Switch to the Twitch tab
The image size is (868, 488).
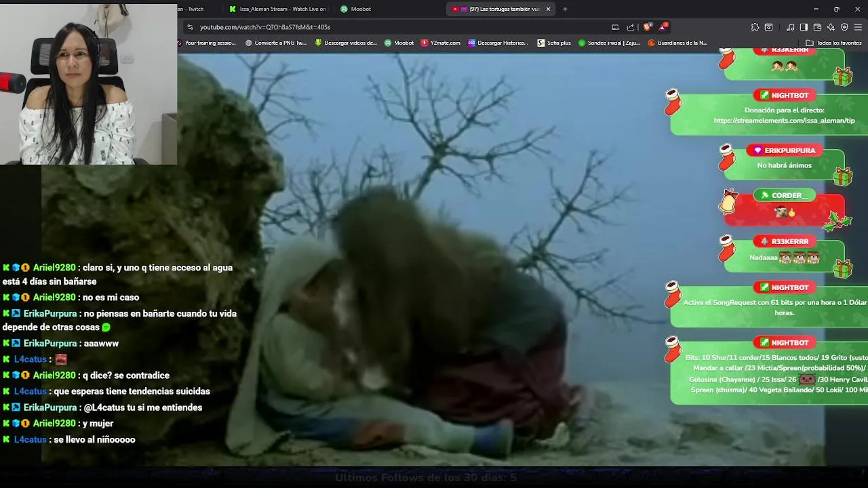198,9
